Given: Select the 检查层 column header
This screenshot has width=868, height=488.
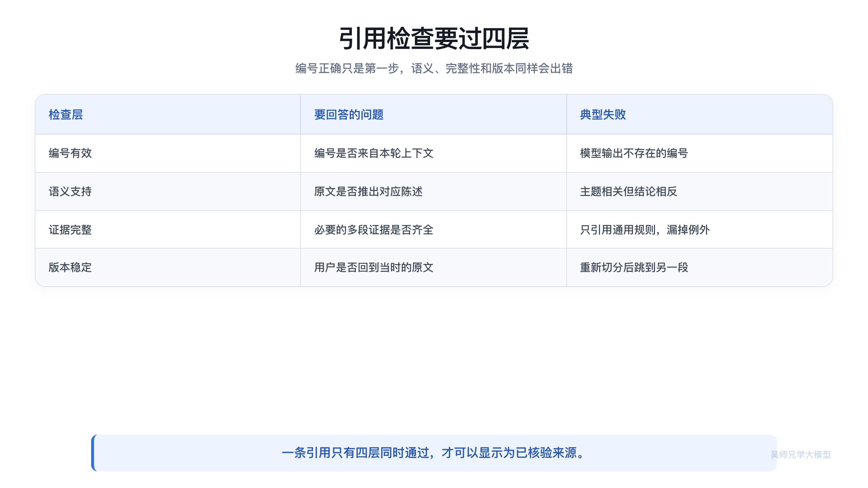Looking at the screenshot, I should point(168,115).
